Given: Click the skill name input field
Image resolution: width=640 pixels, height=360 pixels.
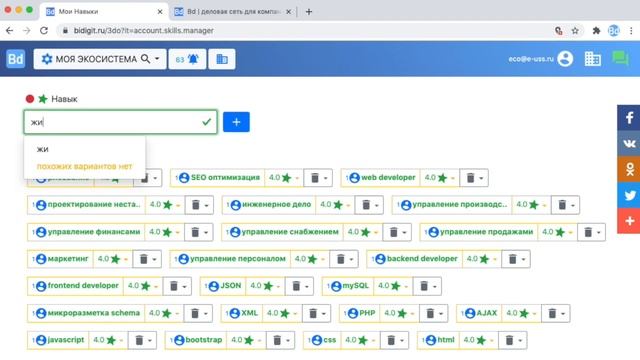Looking at the screenshot, I should (x=120, y=122).
